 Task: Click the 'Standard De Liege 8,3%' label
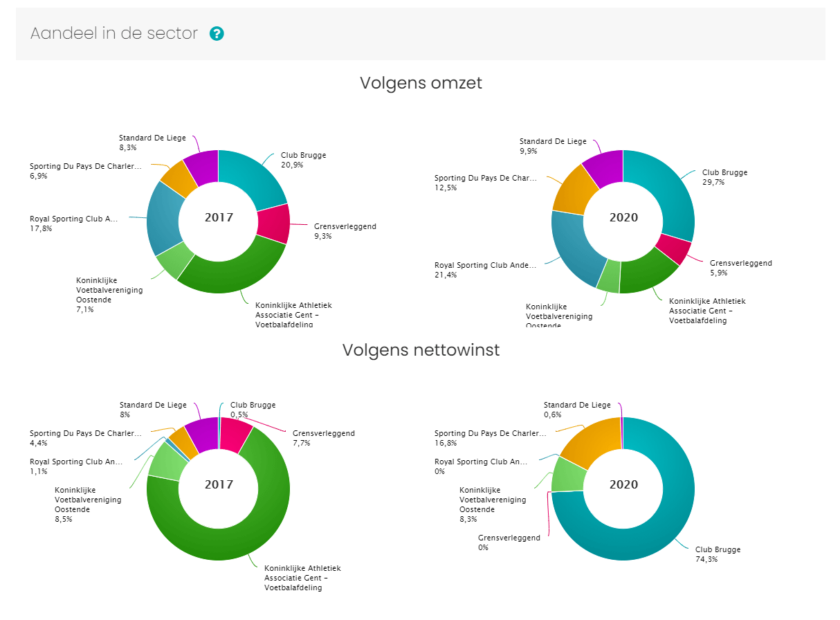click(152, 143)
